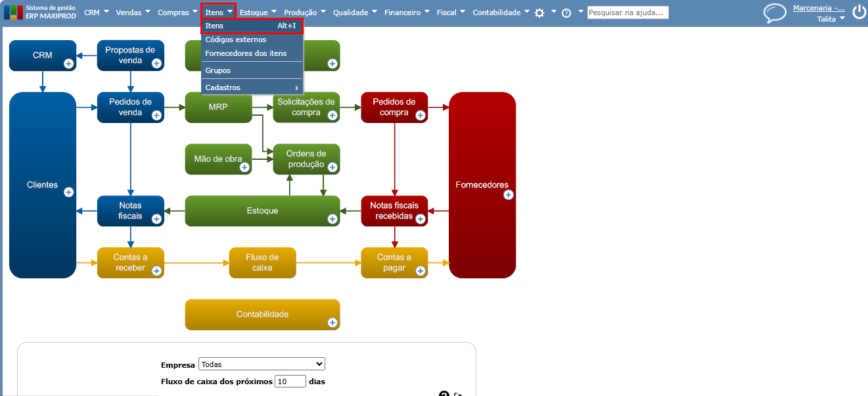
Task: Open the Contas a pagar box
Action: [394, 262]
